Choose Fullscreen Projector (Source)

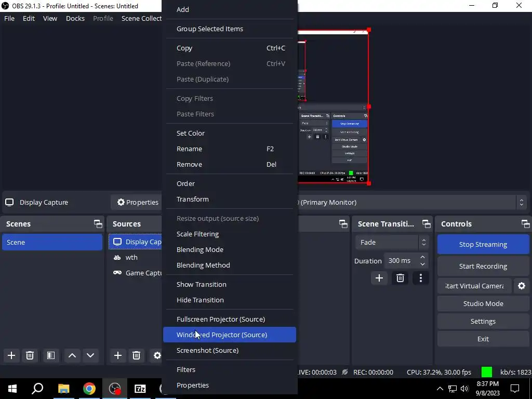(x=229, y=320)
